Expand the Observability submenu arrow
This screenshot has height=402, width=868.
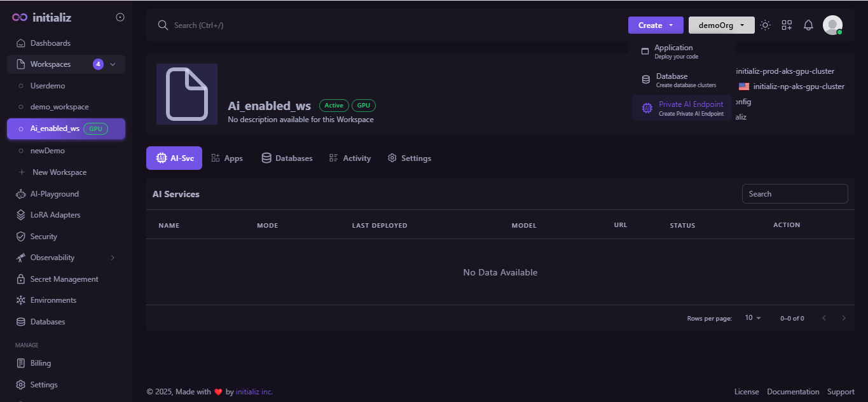113,258
